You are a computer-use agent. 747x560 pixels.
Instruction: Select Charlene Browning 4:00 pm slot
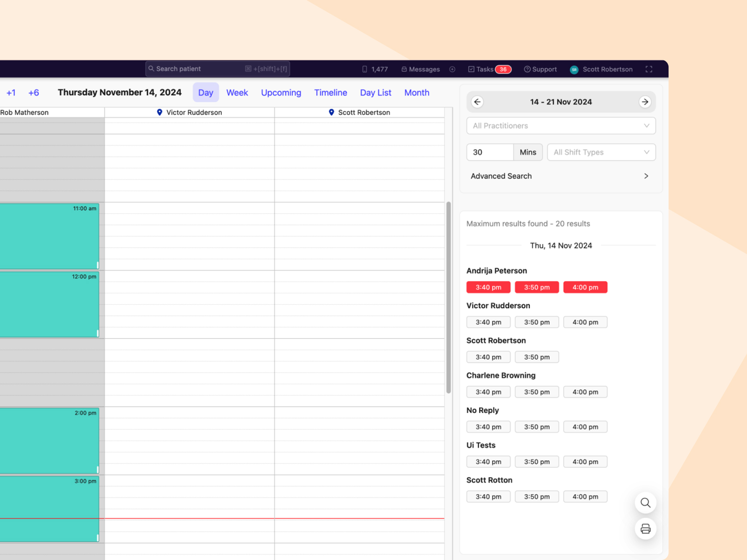tap(585, 392)
